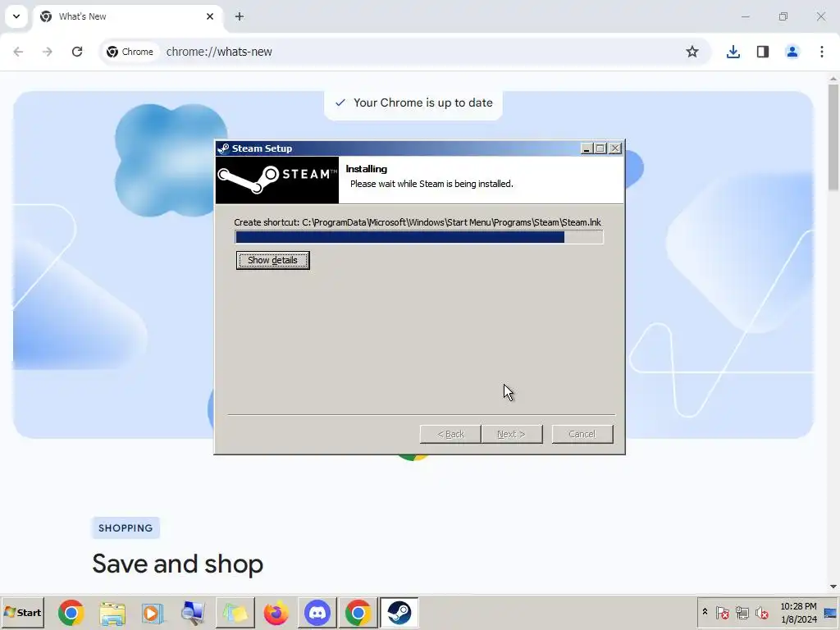Bookmark this page with star icon
Image resolution: width=840 pixels, height=630 pixels.
(x=692, y=52)
